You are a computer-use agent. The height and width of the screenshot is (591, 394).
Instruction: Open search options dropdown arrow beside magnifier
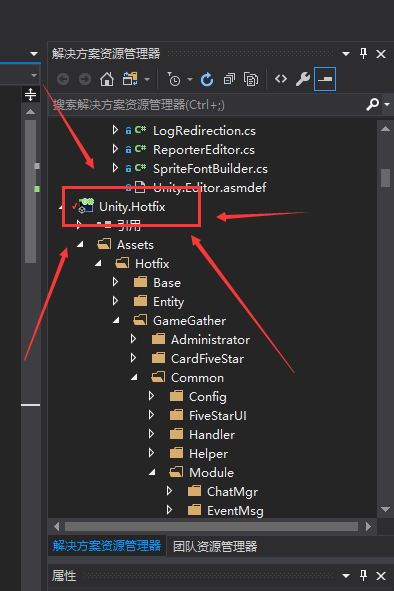point(387,104)
